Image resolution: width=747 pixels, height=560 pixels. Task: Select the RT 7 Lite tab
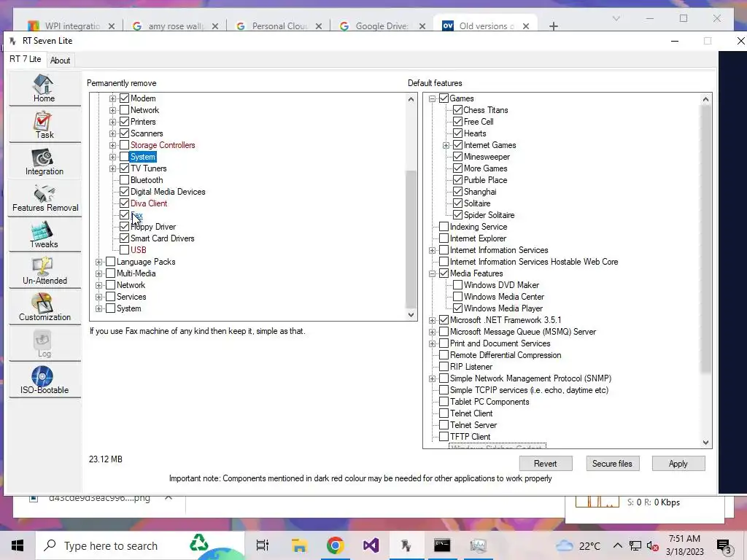[x=26, y=59]
